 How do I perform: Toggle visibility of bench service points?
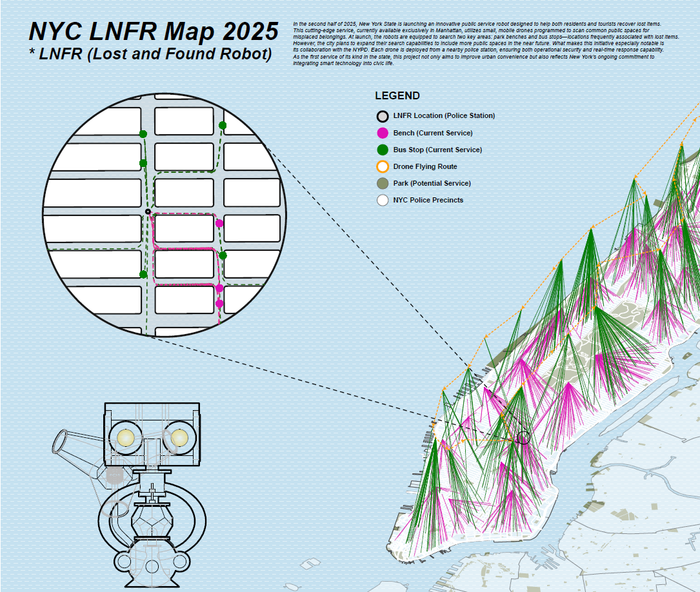point(382,133)
